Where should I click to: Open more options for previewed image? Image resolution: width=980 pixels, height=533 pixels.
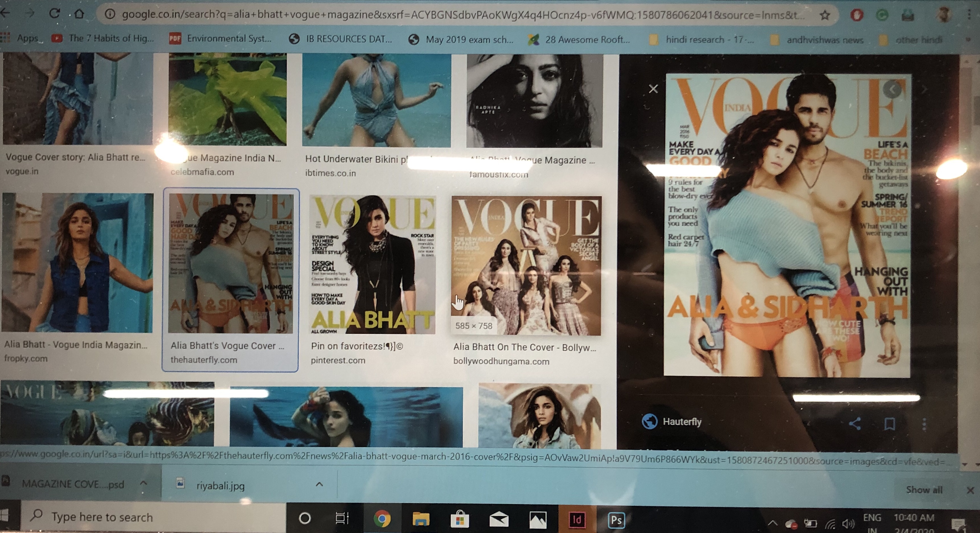tap(924, 424)
